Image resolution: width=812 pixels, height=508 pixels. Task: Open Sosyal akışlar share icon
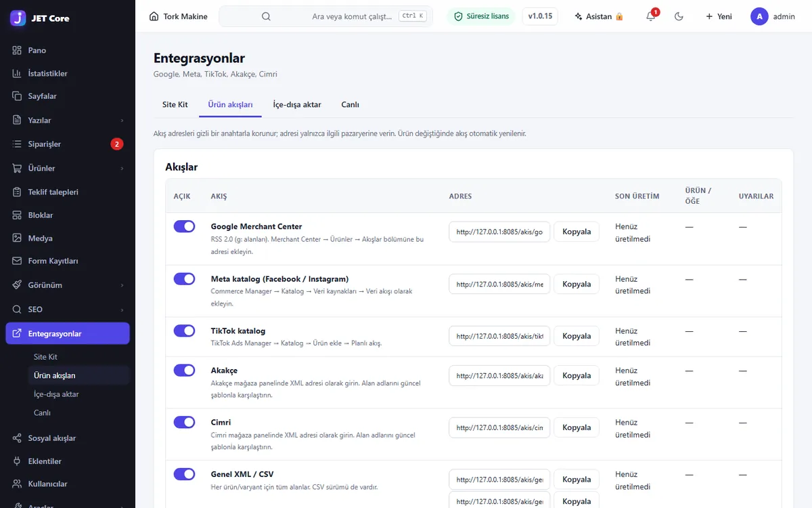[17, 438]
